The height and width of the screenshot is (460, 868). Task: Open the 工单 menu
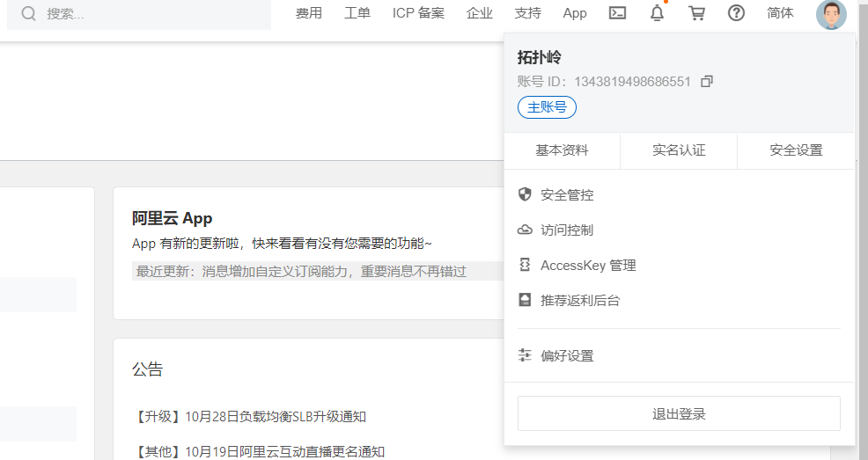(x=357, y=13)
